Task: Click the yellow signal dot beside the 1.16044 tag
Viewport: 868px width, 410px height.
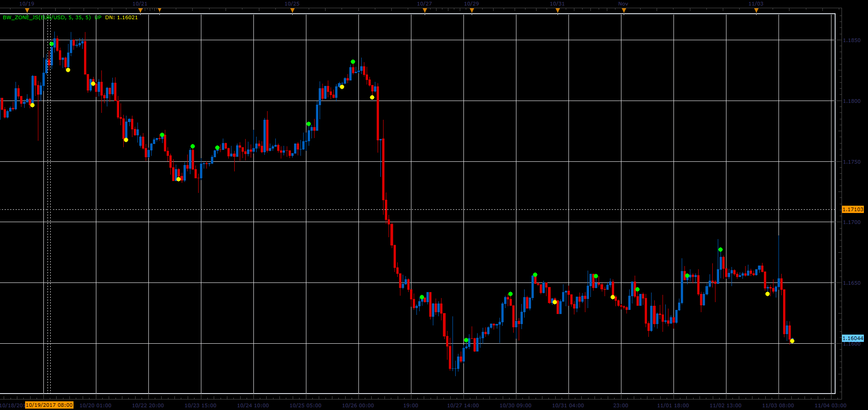Action: coord(792,341)
